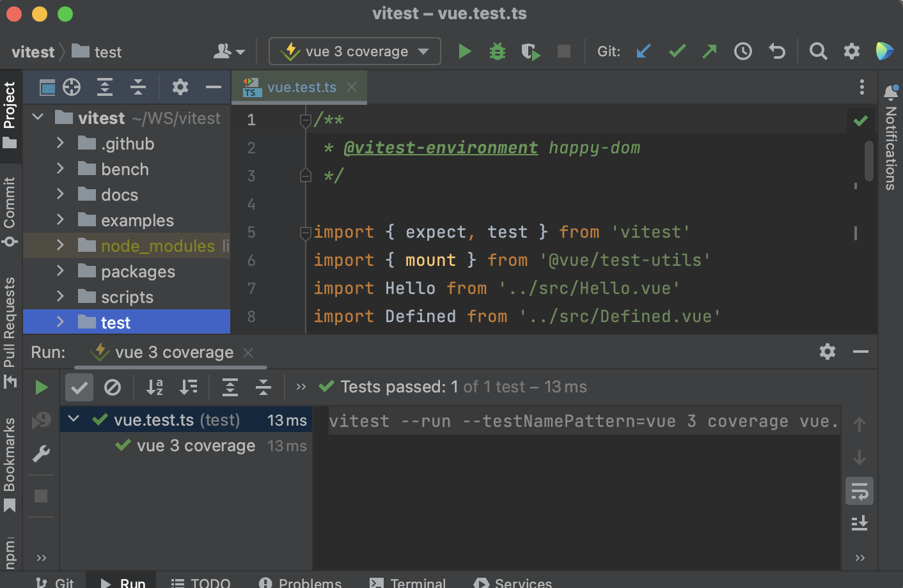
Task: Update project via Git blue arrow
Action: tap(644, 51)
